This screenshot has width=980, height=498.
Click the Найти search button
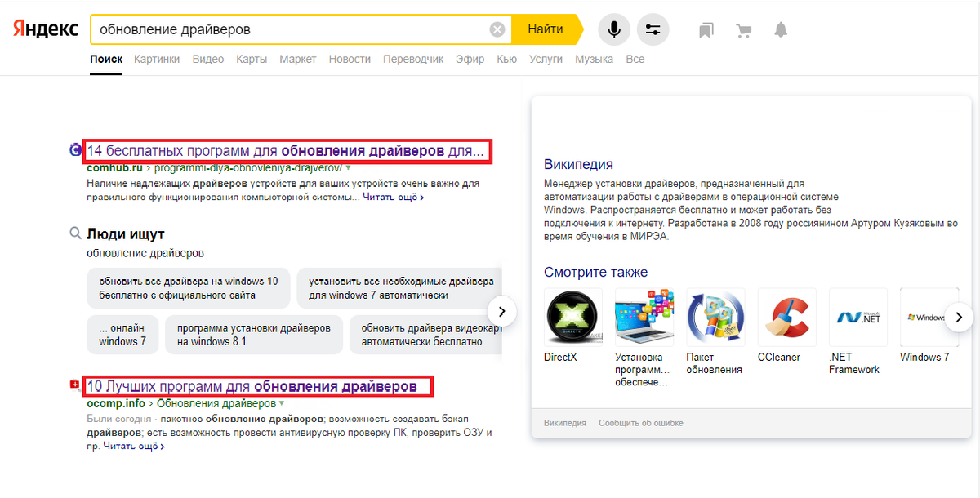[546, 29]
